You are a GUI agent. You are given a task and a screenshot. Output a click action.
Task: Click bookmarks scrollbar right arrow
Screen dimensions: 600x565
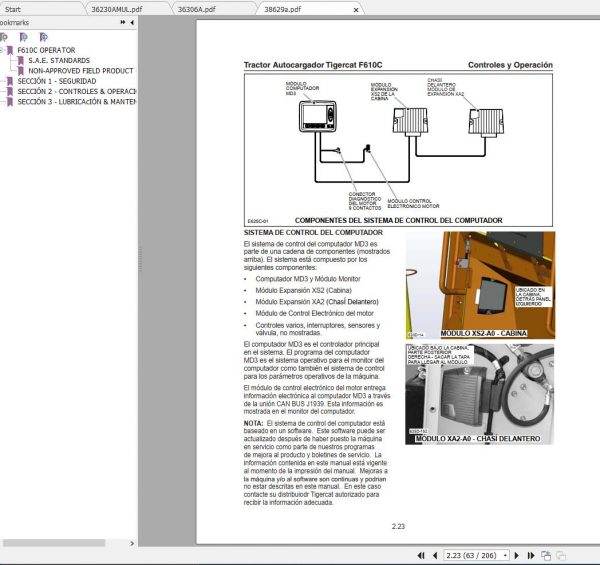(132, 543)
